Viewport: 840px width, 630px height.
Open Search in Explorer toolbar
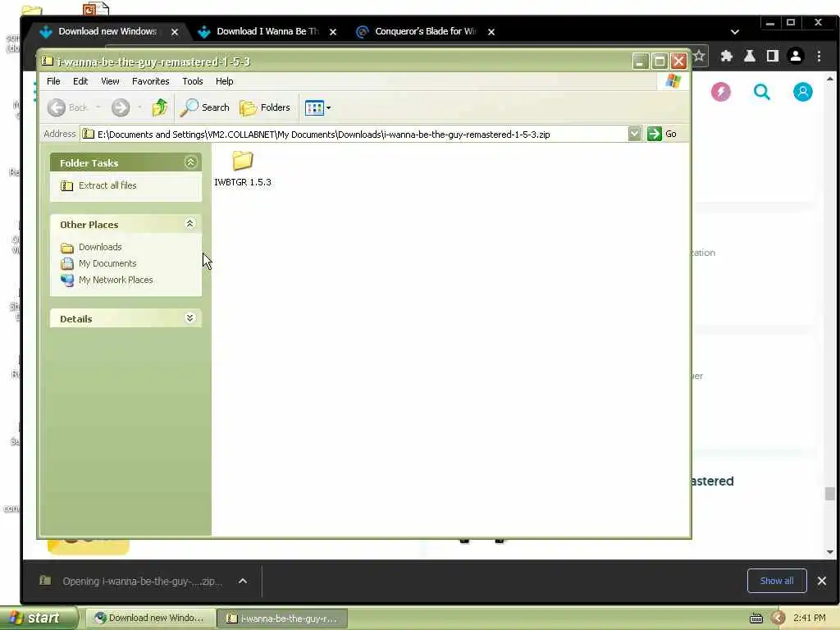click(x=204, y=107)
